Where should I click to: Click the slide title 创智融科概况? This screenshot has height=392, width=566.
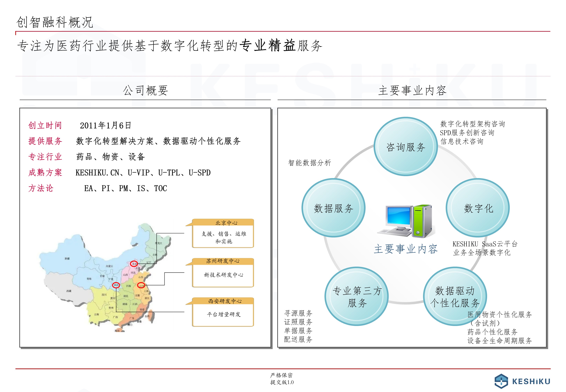55,22
